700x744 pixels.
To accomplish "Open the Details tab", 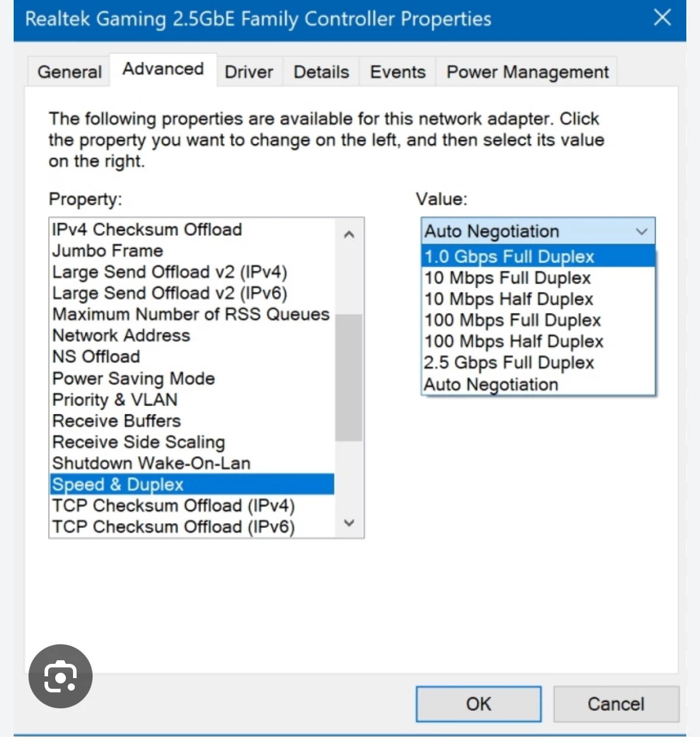I will tap(321, 72).
